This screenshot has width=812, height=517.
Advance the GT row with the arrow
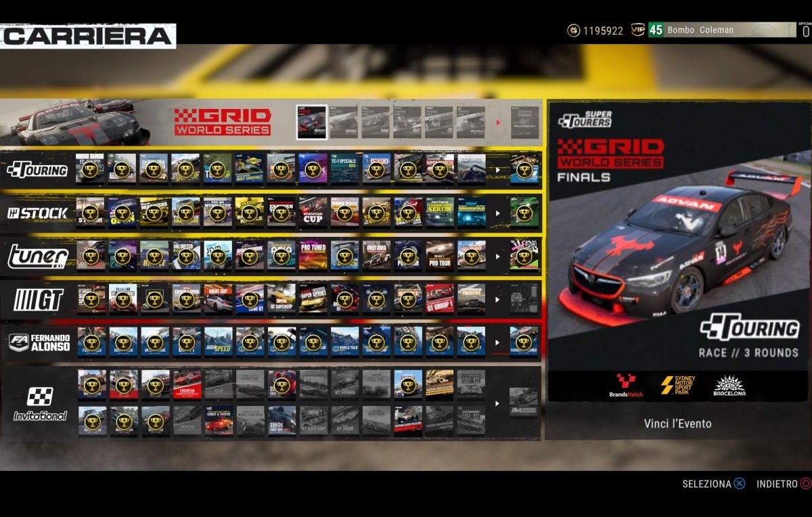click(499, 300)
